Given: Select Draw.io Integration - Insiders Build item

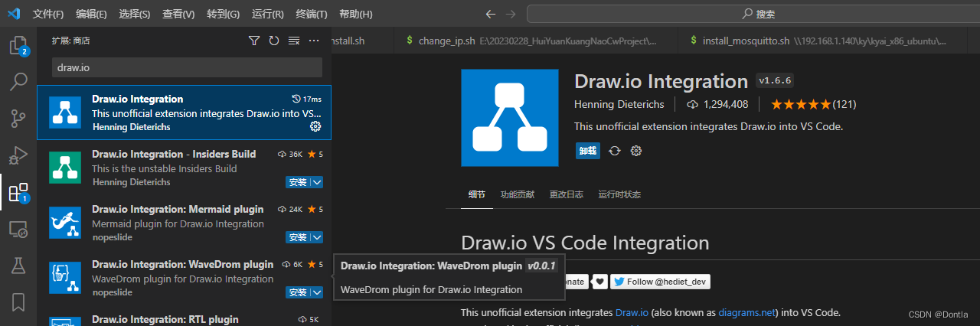Looking at the screenshot, I should pyautogui.click(x=184, y=168).
